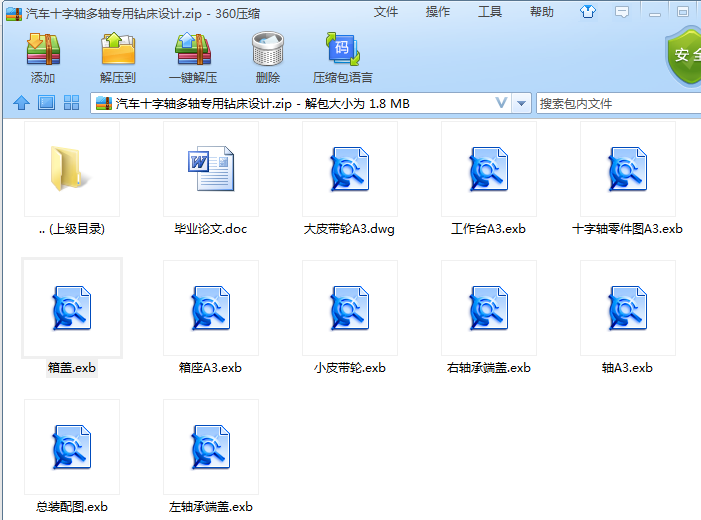701x520 pixels.
Task: Open the small history dropdown beside address bar
Action: (x=522, y=103)
